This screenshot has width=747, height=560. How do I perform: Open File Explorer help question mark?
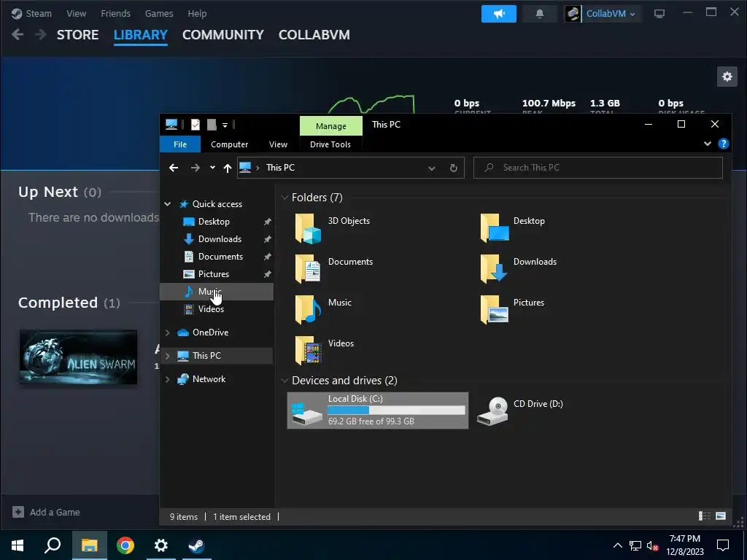[723, 144]
